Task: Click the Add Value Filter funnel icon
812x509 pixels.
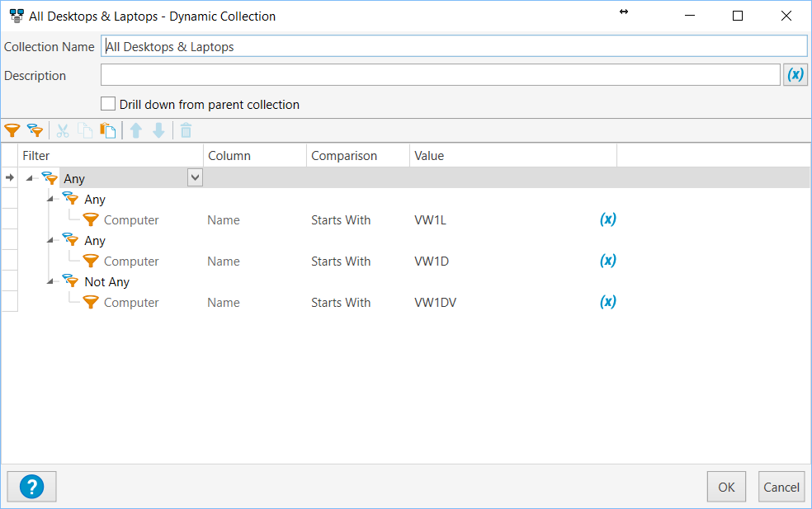Action: click(12, 130)
